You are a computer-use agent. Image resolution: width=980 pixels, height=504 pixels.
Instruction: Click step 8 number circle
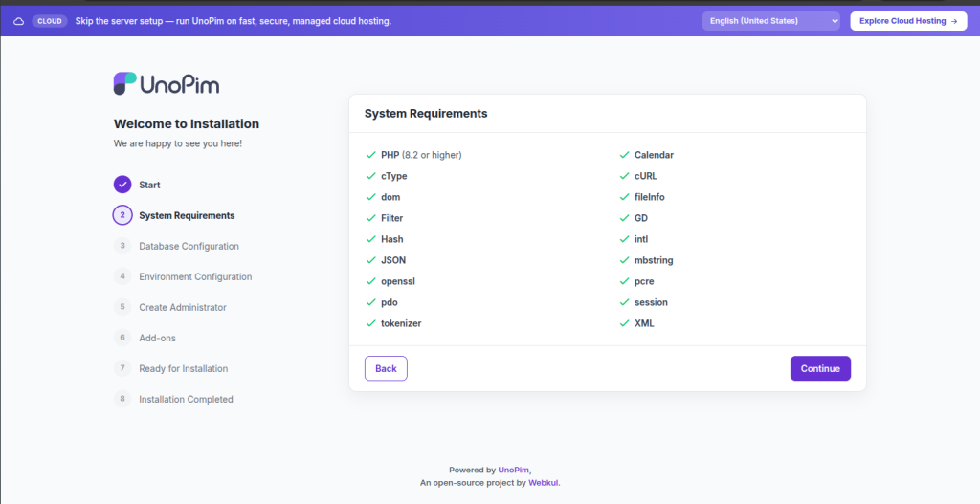[122, 399]
